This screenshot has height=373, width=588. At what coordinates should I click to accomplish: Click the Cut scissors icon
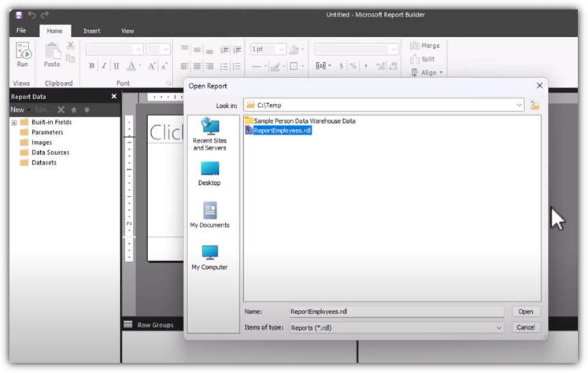(x=71, y=46)
